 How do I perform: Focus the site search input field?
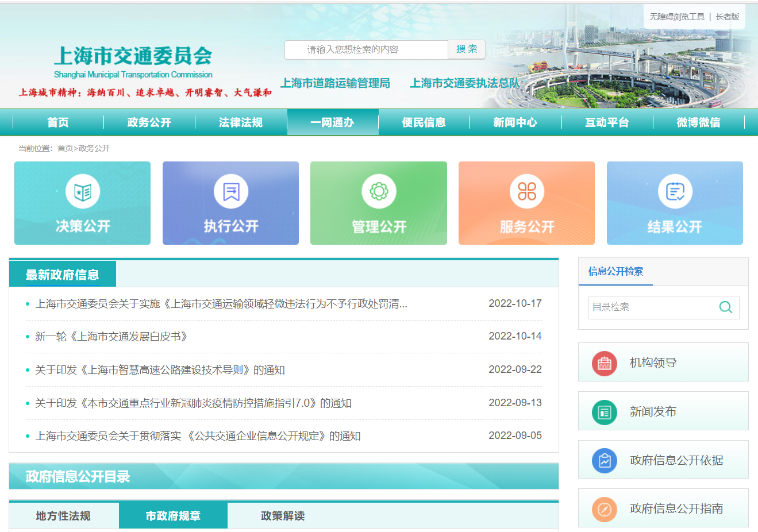tap(366, 49)
